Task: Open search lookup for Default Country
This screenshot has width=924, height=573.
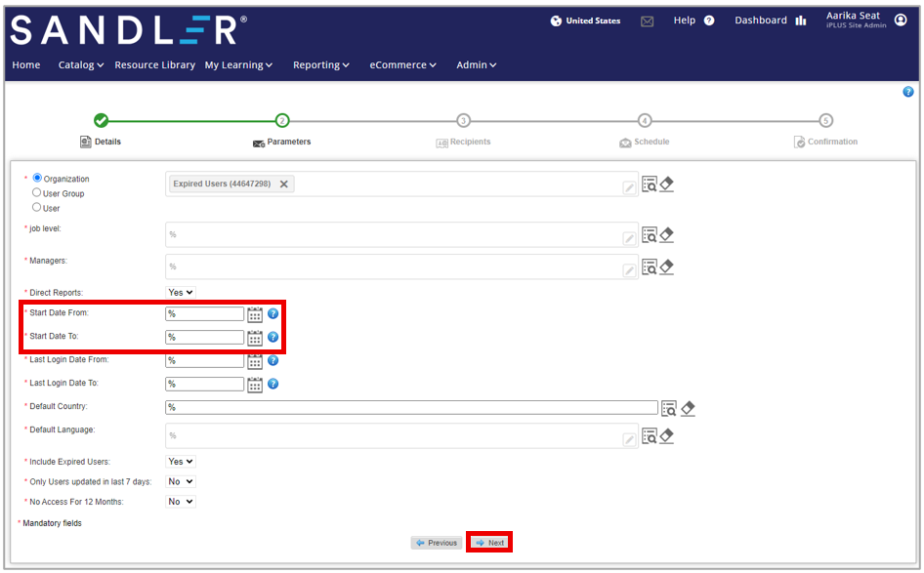Action: tap(669, 408)
